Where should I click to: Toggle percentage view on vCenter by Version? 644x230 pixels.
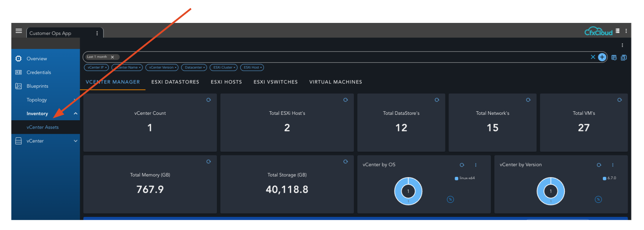(x=598, y=199)
